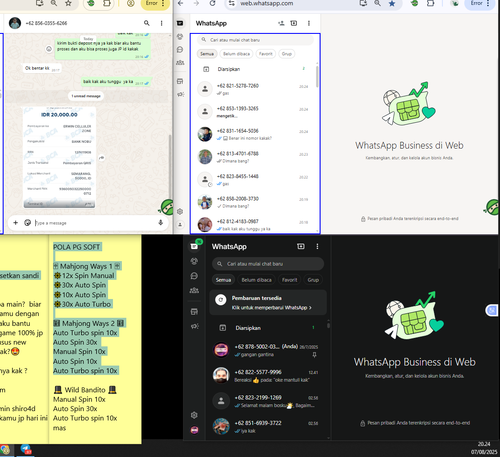Open chat 'Benar ini nomor kakak?'
Viewport: 500px width, 457px height.
point(255,134)
